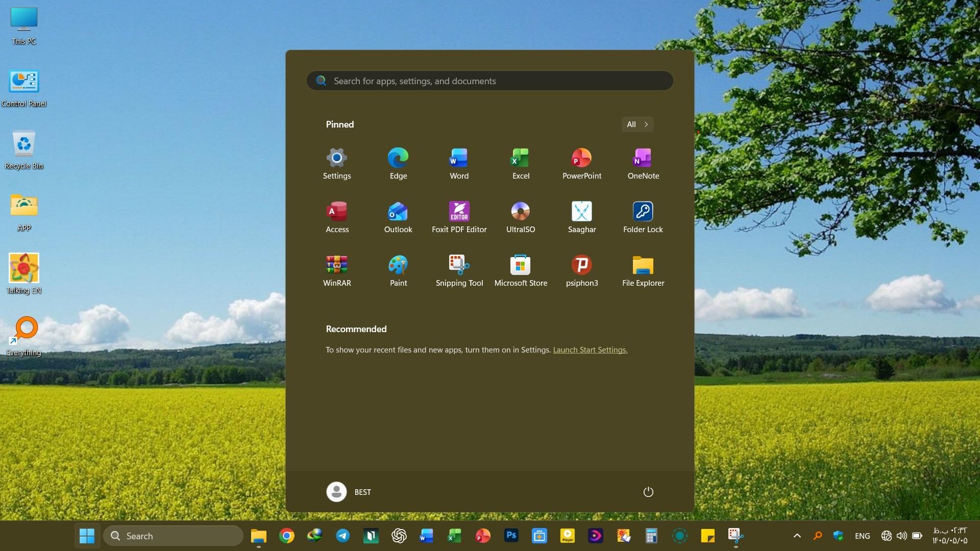Check the battery status icon
The width and height of the screenshot is (980, 551).
(x=917, y=536)
